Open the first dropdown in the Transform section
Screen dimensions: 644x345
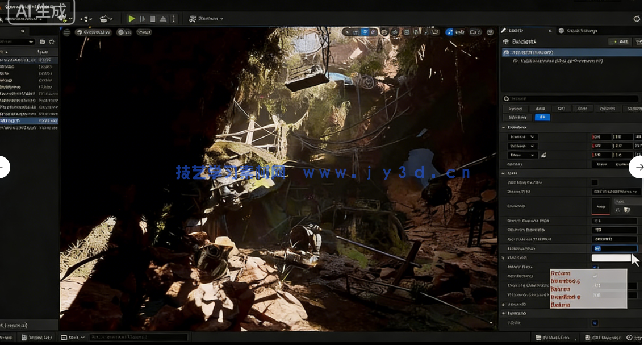pos(522,137)
